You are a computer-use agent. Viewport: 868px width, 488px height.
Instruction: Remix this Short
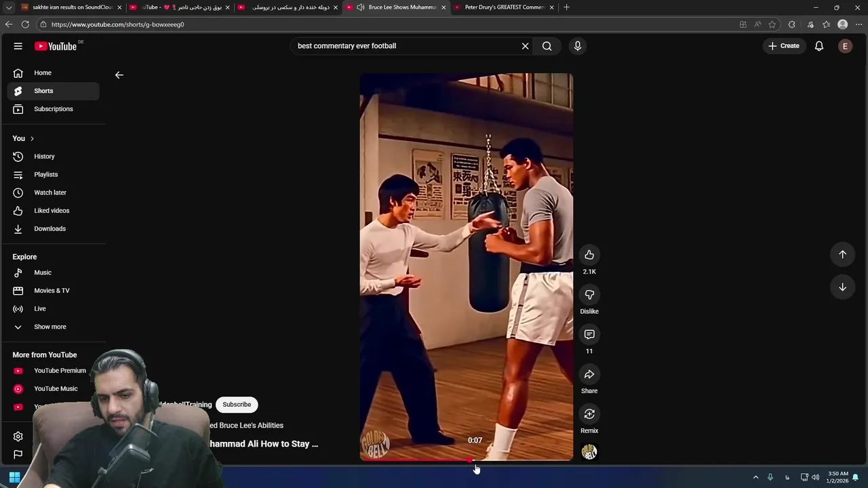589,414
